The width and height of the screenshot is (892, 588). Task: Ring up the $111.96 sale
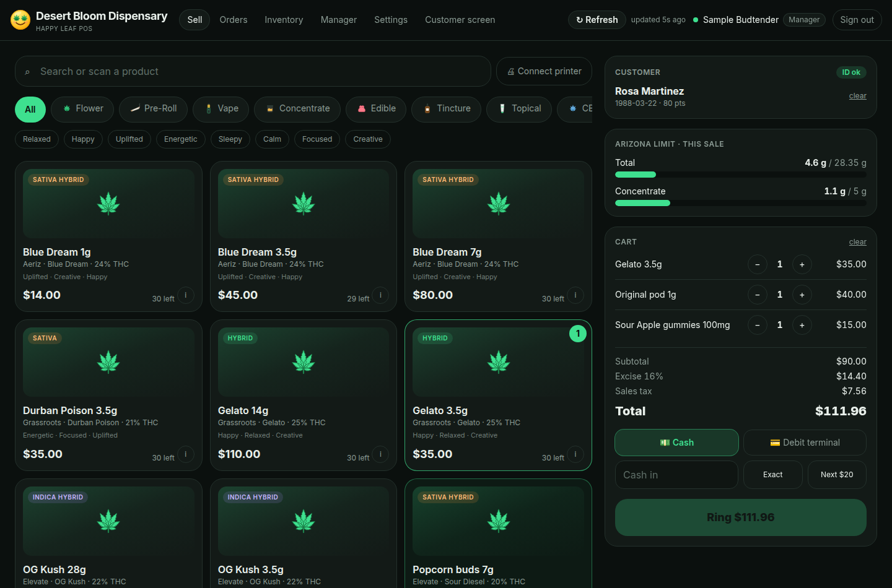(741, 517)
